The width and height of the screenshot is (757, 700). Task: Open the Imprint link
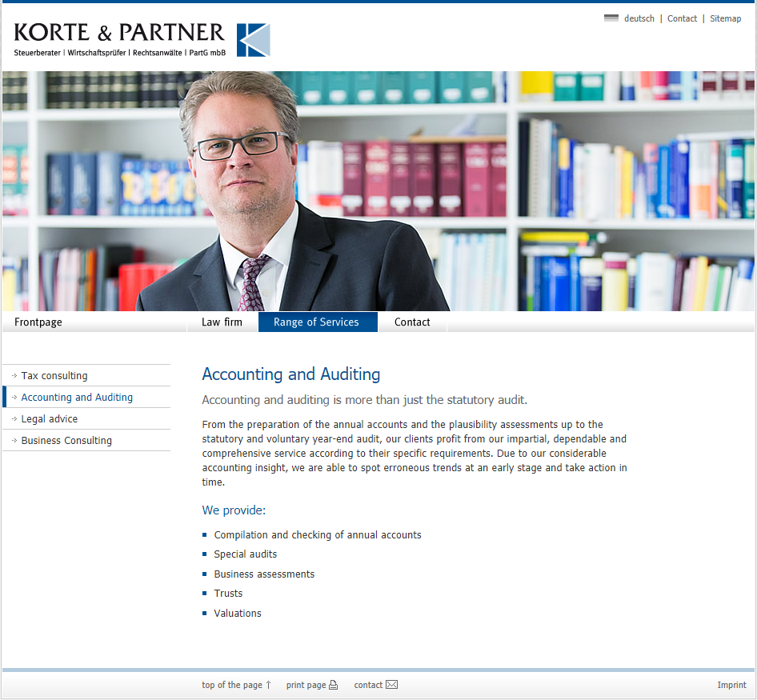[x=731, y=685]
